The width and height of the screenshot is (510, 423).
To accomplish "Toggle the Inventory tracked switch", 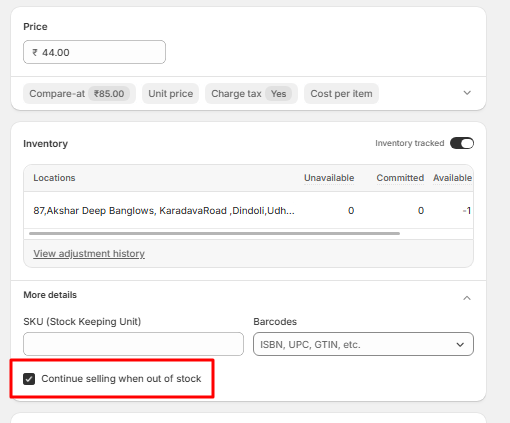I will click(x=462, y=143).
